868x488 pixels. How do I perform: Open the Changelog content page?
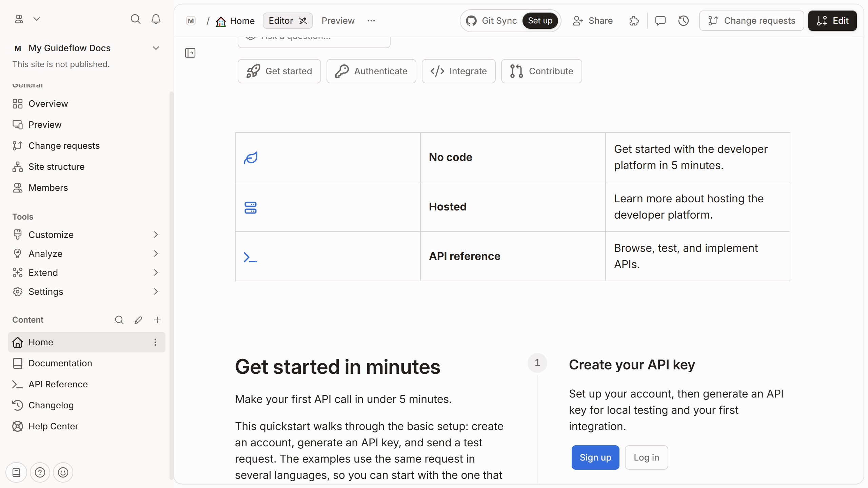tap(86, 405)
